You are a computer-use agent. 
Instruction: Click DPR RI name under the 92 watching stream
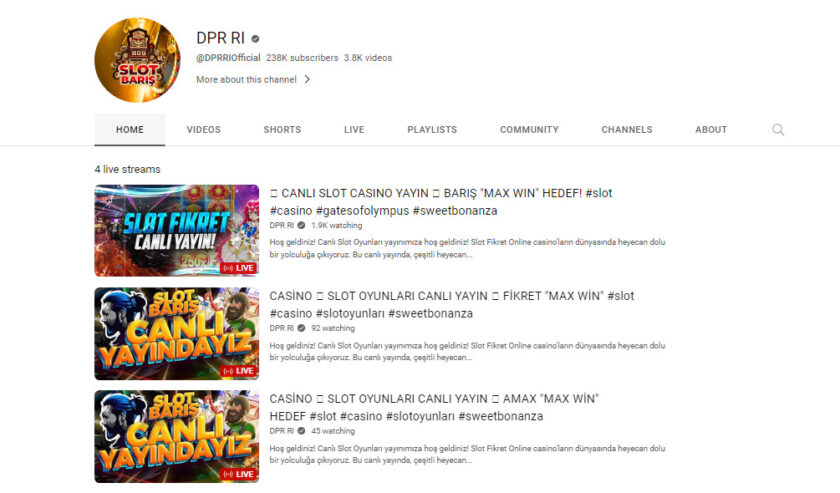[282, 328]
